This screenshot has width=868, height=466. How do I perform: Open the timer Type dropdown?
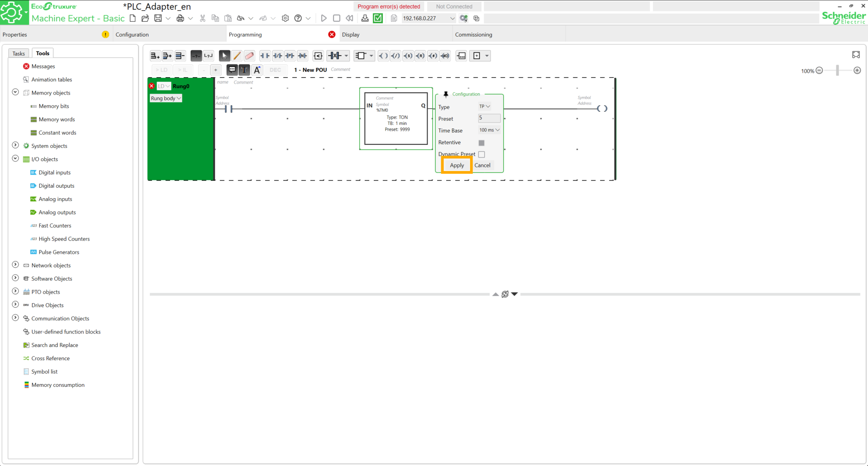point(484,107)
